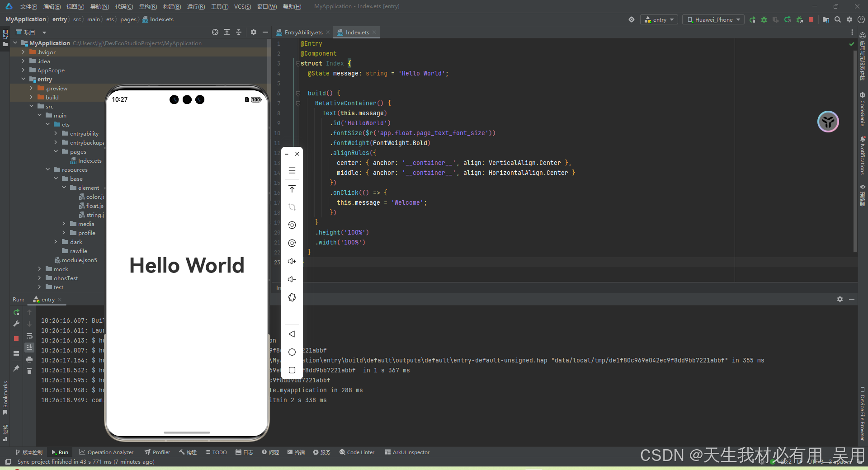Tap the emulator Back triangle button
The height and width of the screenshot is (470, 868).
292,334
